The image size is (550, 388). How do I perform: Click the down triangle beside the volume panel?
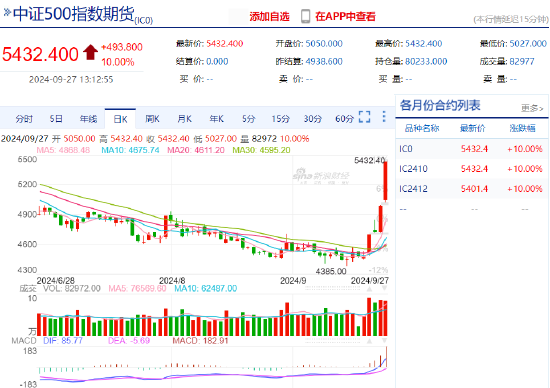tap(384, 289)
